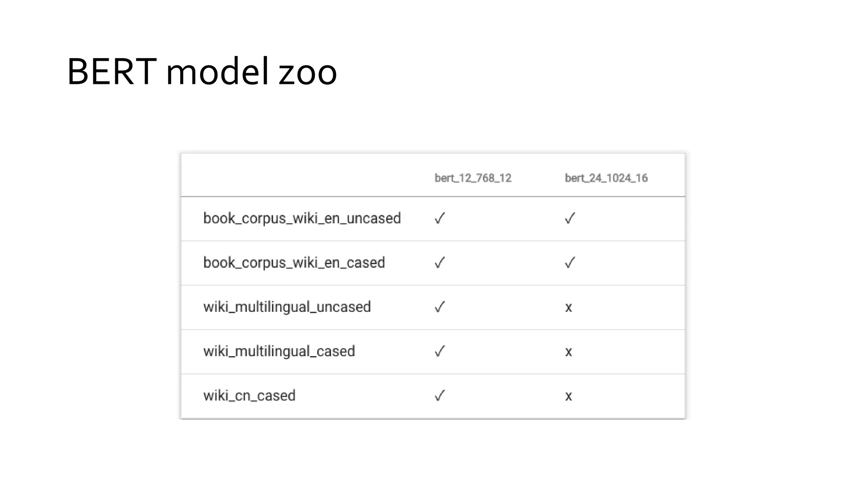Click book_corpus_wiki_en_uncased checkmark under bert_12_768_12
Viewport: 868px width, 488px height.
tap(440, 219)
